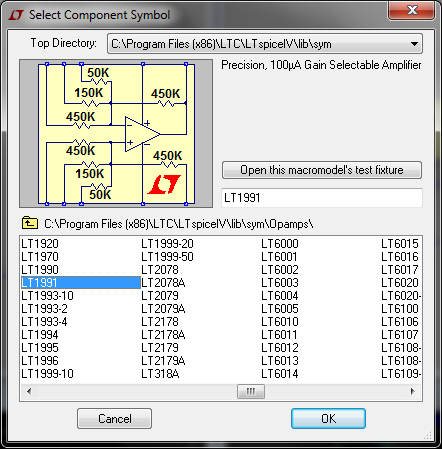This screenshot has height=449, width=442.
Task: Select LT6013 in the list
Action: coord(280,361)
